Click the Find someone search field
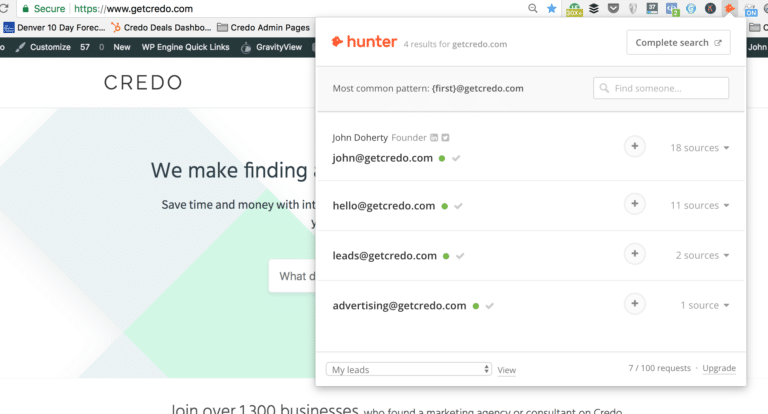Viewport: 768px width, 414px height. click(661, 88)
